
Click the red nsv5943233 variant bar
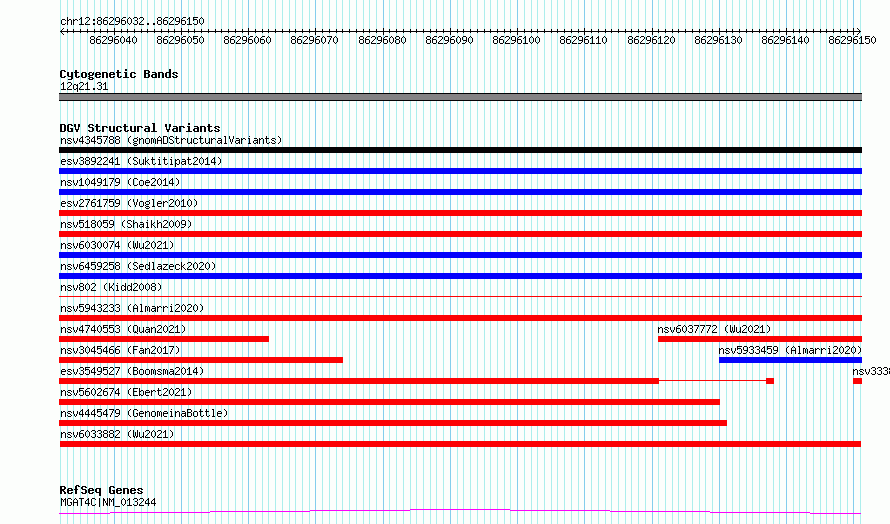[x=460, y=318]
